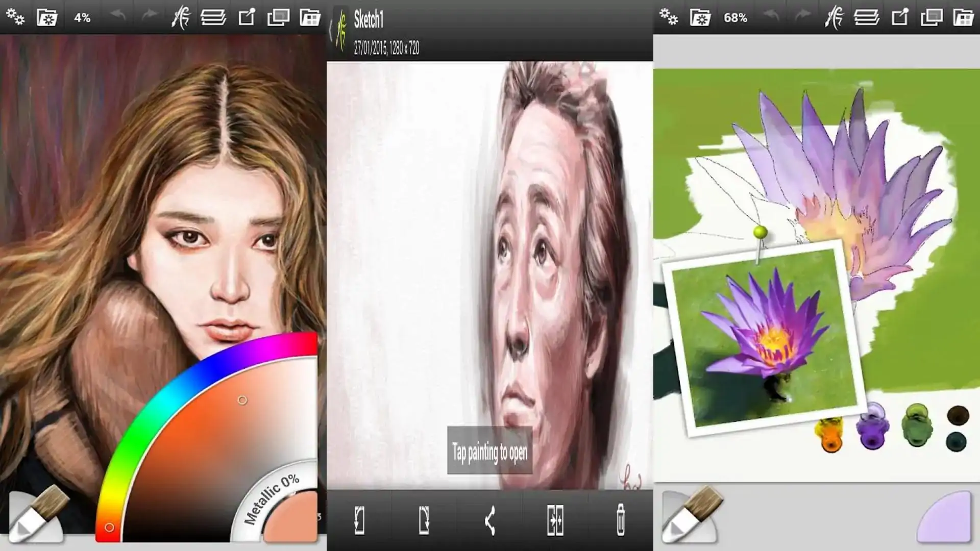This screenshot has width=980, height=551.
Task: Open the multi-canvas view icon
Action: (278, 16)
